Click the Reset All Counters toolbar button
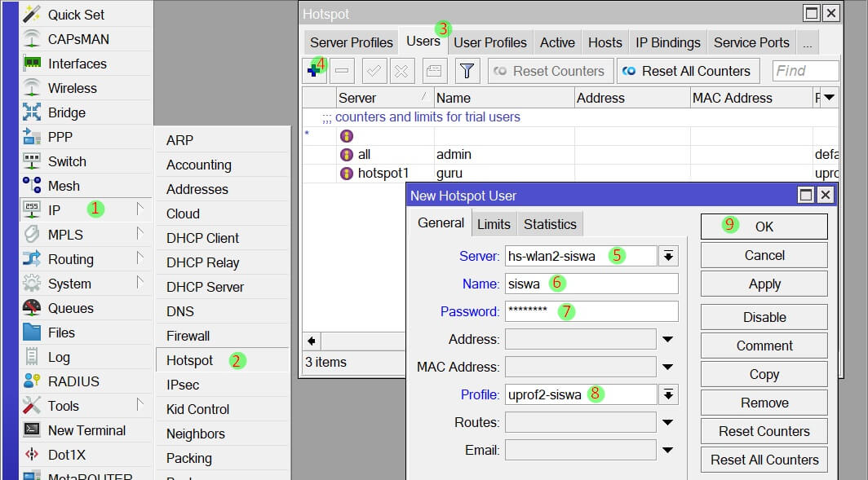 click(688, 71)
